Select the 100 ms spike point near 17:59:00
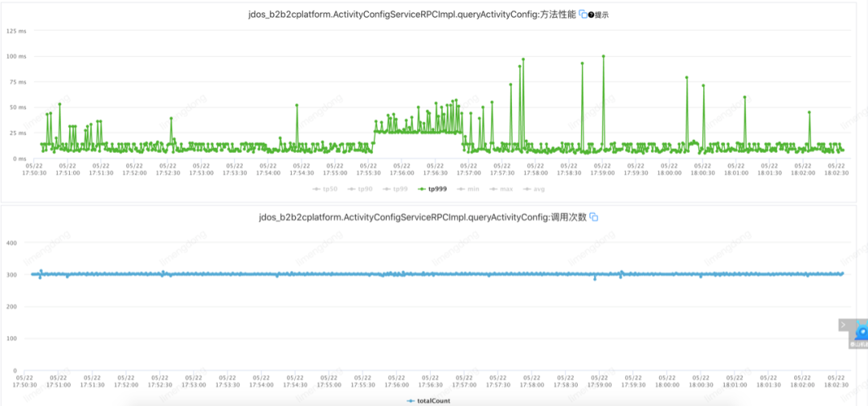Image resolution: width=868 pixels, height=406 pixels. pos(604,56)
